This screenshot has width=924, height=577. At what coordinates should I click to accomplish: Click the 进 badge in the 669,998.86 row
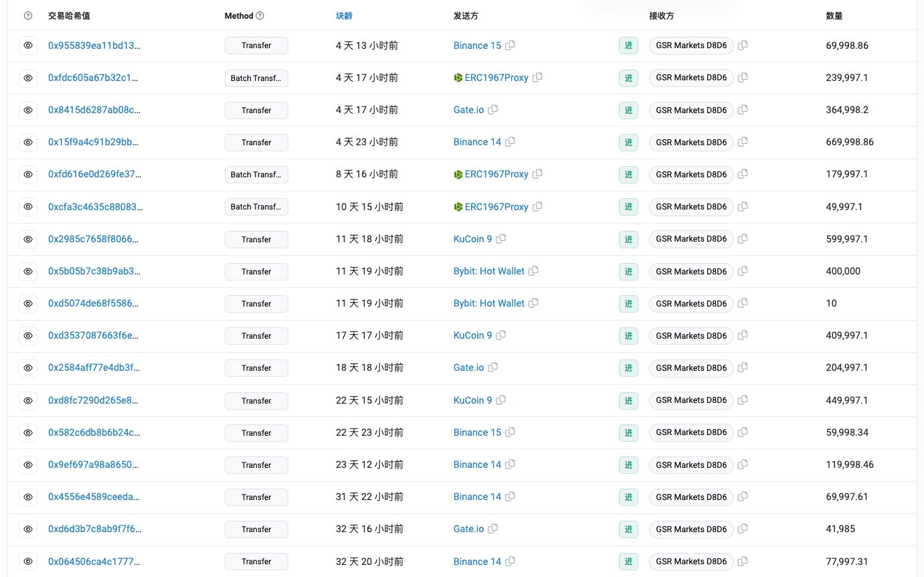pyautogui.click(x=628, y=142)
